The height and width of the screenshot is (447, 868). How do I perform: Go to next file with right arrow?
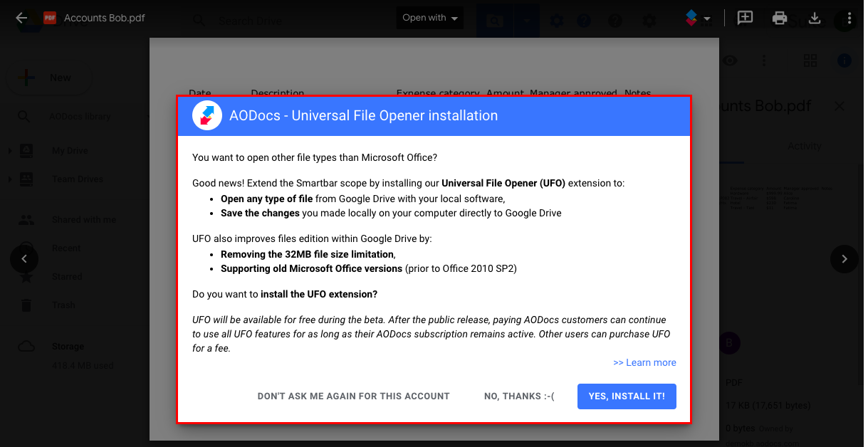tap(845, 258)
